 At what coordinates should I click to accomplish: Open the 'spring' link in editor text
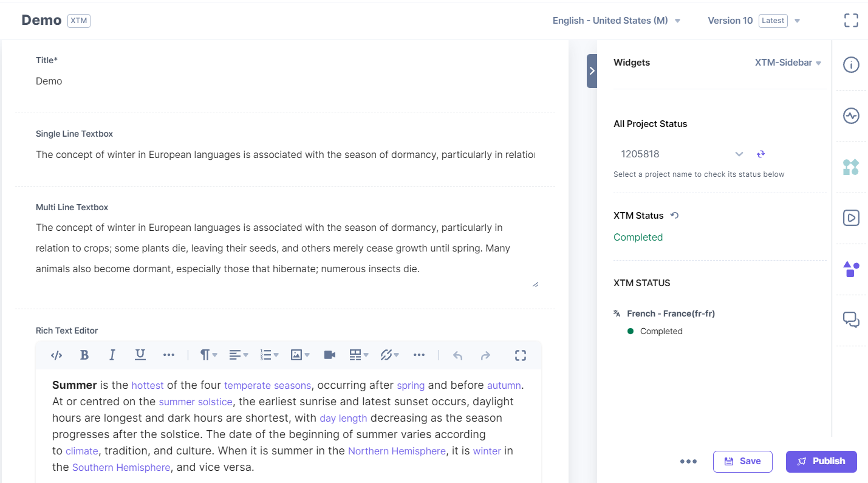tap(411, 385)
